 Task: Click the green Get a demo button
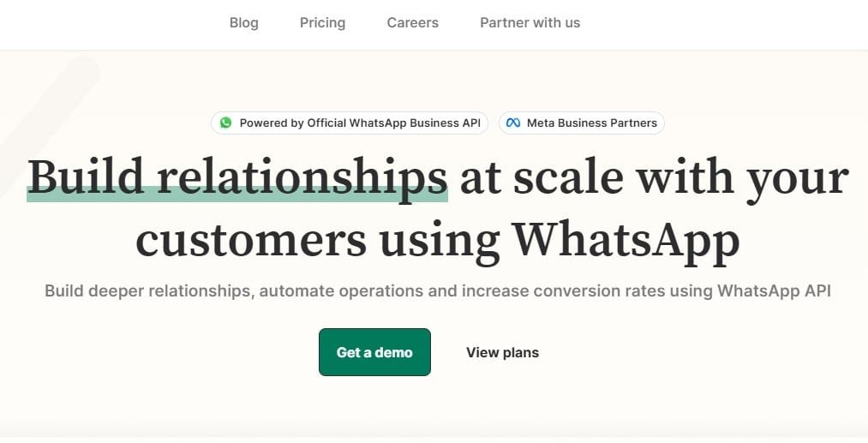(x=374, y=352)
